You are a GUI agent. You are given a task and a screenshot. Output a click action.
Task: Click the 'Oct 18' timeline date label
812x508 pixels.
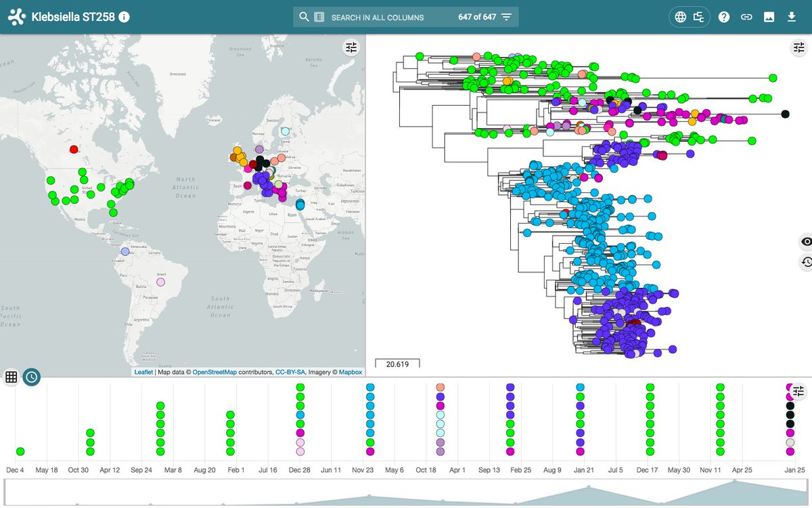tap(426, 470)
